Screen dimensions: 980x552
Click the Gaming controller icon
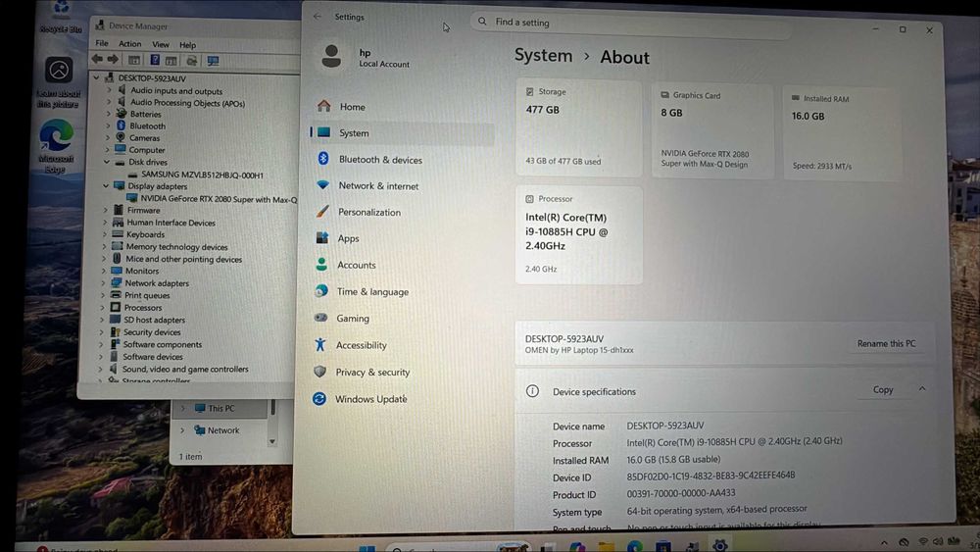320,318
